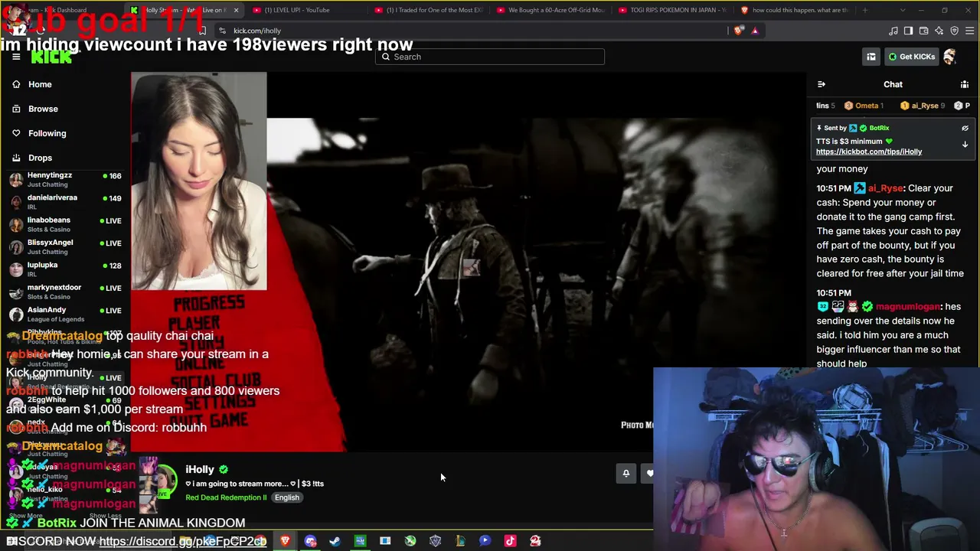The height and width of the screenshot is (551, 980).
Task: Toggle stream notifications bell
Action: click(x=626, y=474)
